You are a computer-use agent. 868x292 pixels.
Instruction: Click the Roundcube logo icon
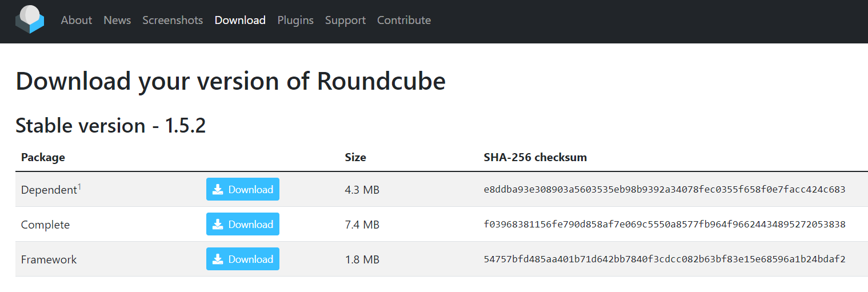coord(30,20)
